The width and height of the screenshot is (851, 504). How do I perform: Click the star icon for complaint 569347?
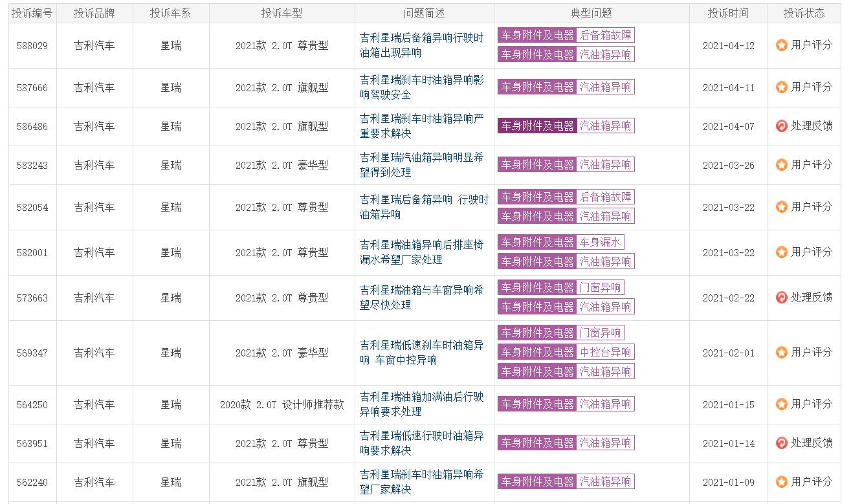coord(782,353)
